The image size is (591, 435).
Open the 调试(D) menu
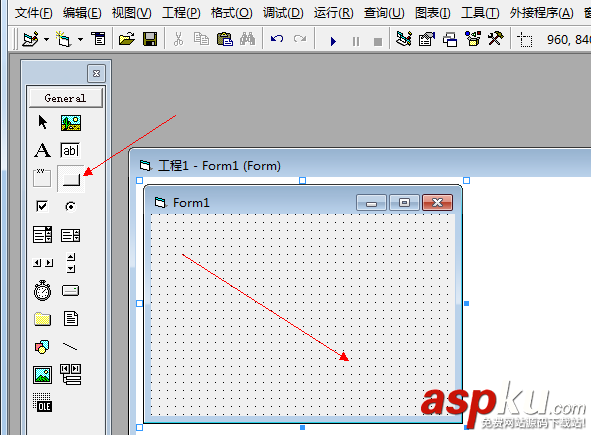(x=283, y=13)
